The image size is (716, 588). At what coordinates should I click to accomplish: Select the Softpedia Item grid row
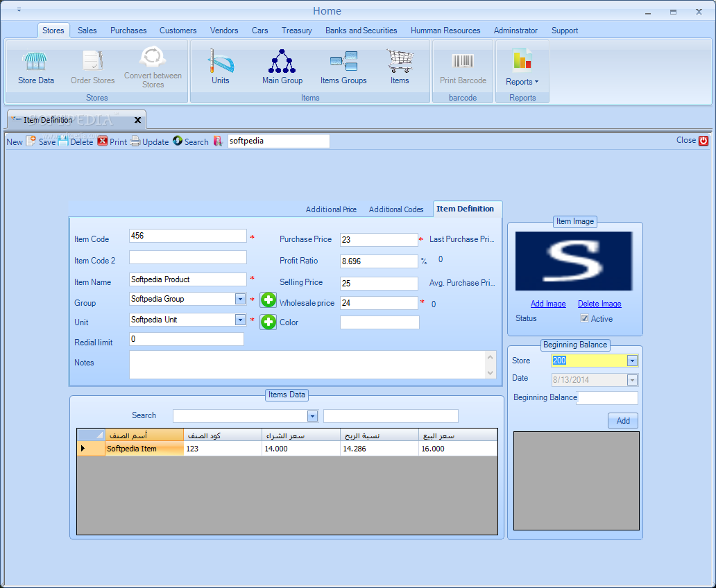coord(287,449)
